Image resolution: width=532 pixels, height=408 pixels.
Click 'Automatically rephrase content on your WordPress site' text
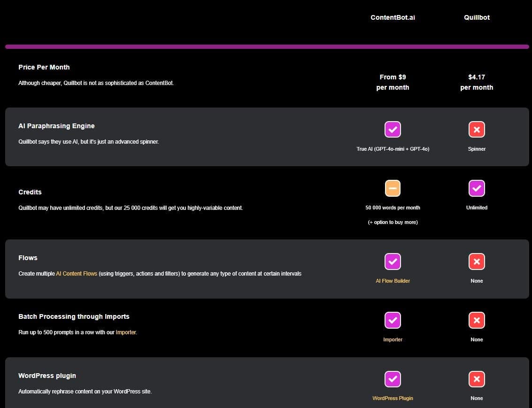pos(85,392)
